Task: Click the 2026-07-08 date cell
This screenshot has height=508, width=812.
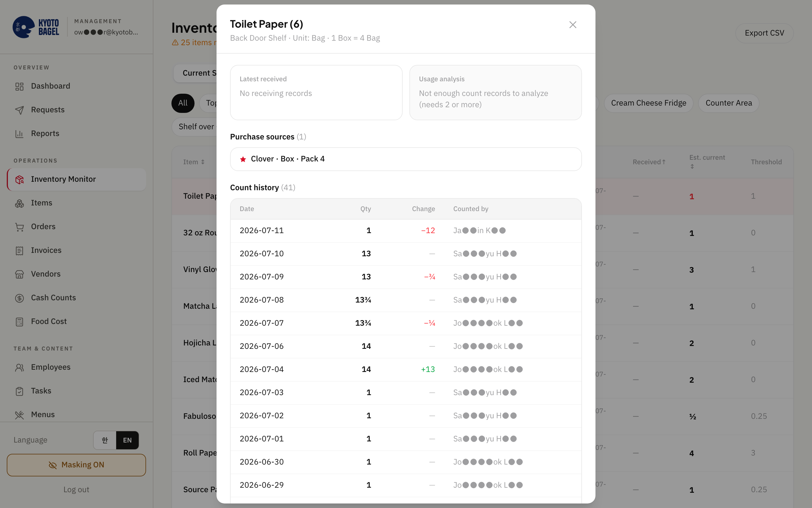Action: (262, 300)
